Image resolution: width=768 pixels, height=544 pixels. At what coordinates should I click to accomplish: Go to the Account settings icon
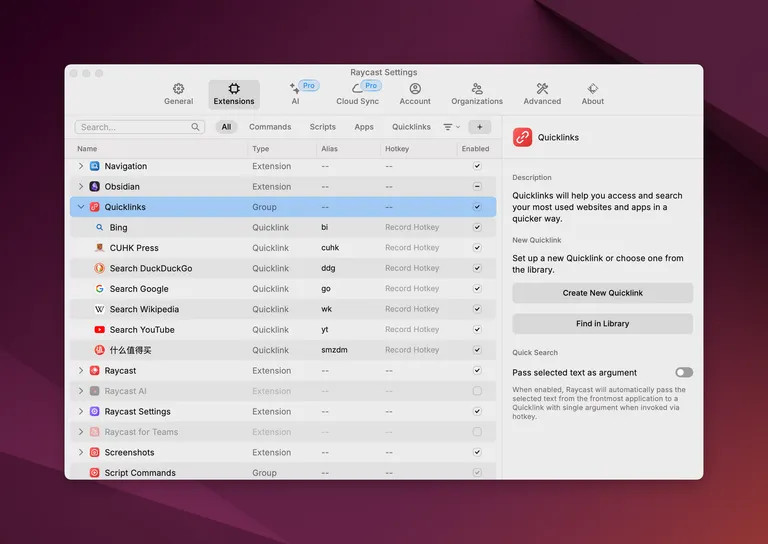[x=415, y=90]
